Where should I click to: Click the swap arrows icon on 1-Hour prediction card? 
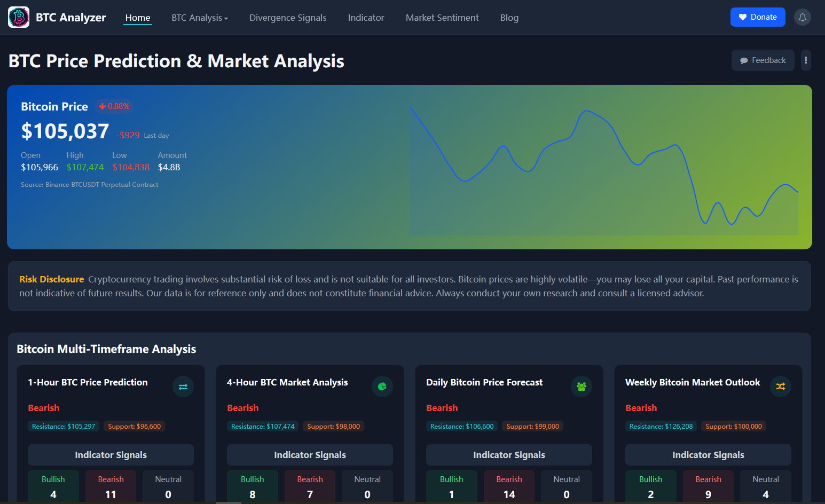point(183,387)
